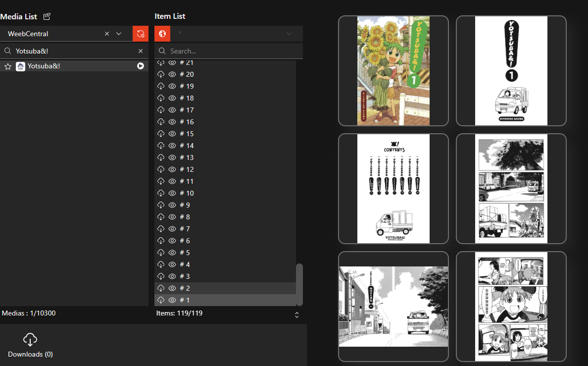Open the dialogue page with speech bubbles
The width and height of the screenshot is (588, 366).
pos(511,306)
